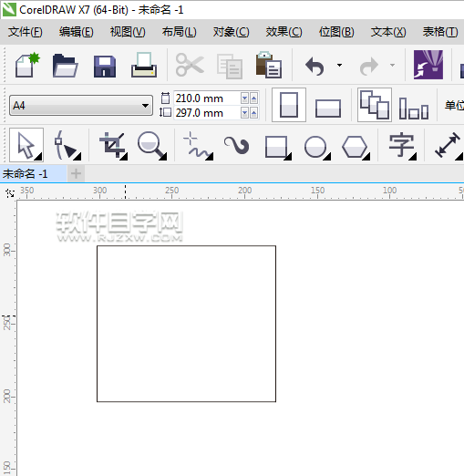The width and height of the screenshot is (464, 476).
Task: Increase the page width spinner value
Action: point(253,98)
